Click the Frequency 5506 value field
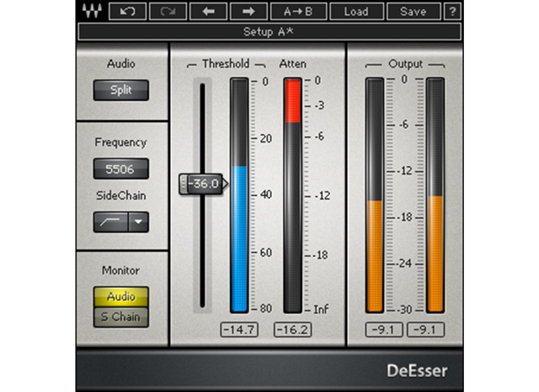This screenshot has height=392, width=539. (x=121, y=169)
